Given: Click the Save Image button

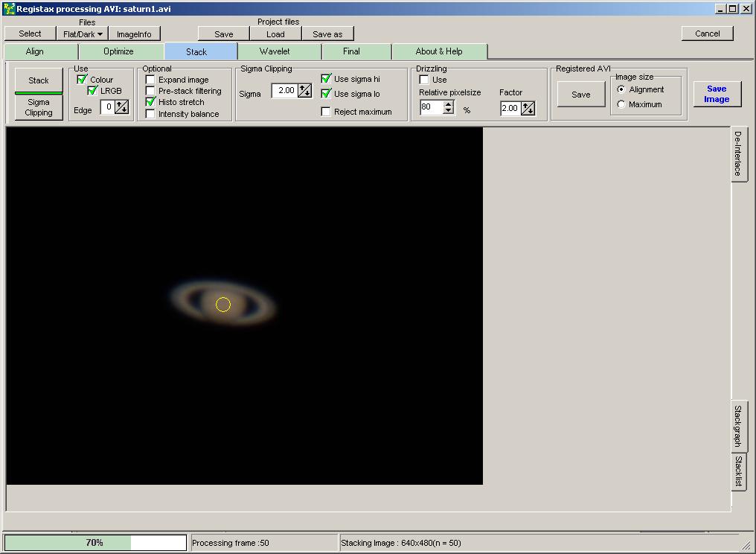Looking at the screenshot, I should 717,94.
